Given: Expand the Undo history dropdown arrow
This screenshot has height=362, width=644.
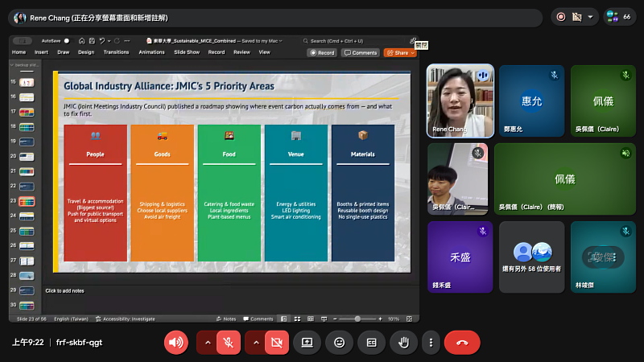Looking at the screenshot, I should (x=109, y=41).
